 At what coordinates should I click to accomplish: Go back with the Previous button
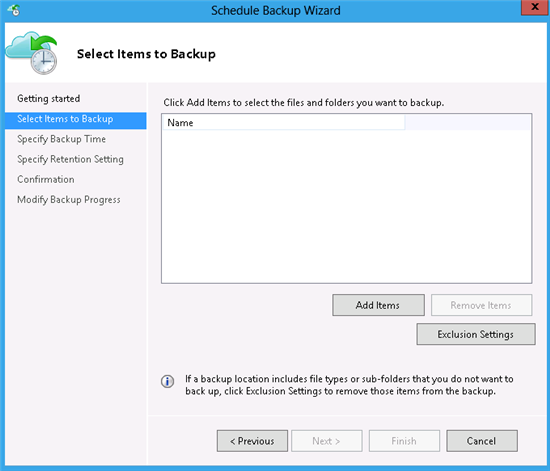[252, 441]
